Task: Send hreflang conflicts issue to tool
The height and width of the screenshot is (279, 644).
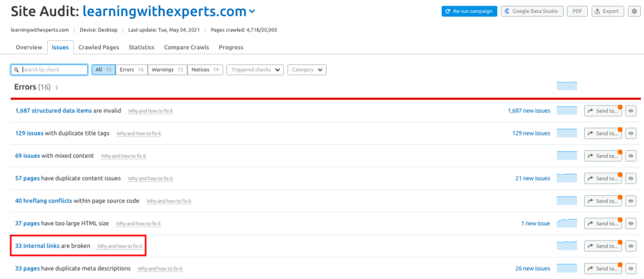Action: click(603, 201)
